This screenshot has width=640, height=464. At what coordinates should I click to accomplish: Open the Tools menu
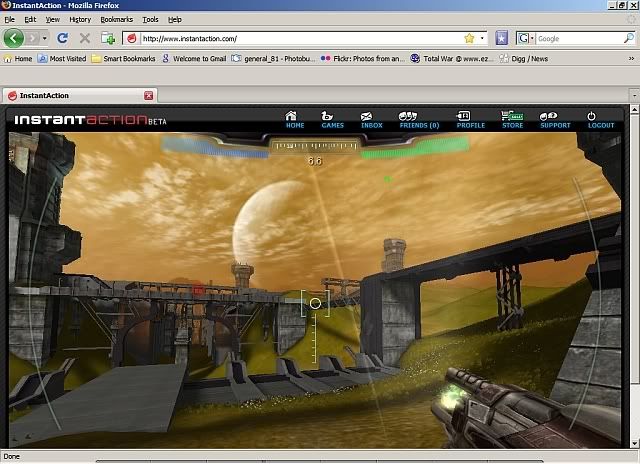coord(150,19)
